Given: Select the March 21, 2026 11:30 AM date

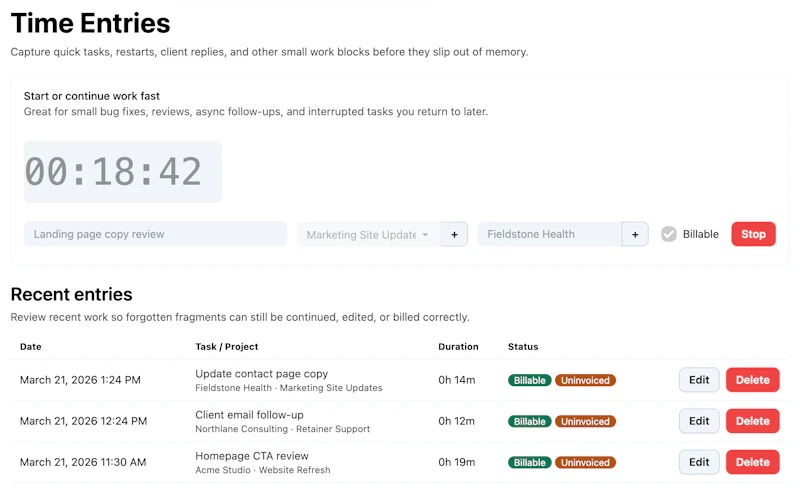Looking at the screenshot, I should [83, 462].
